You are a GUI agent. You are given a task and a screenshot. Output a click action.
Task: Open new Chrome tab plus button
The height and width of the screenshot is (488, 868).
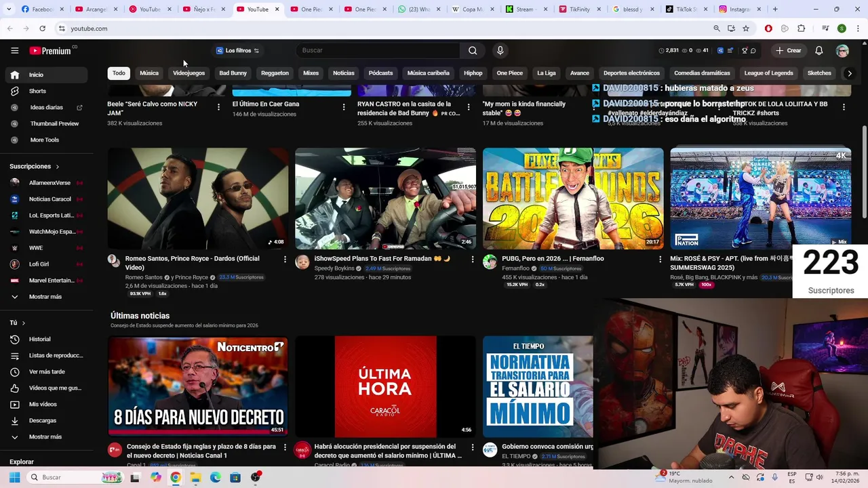point(775,9)
